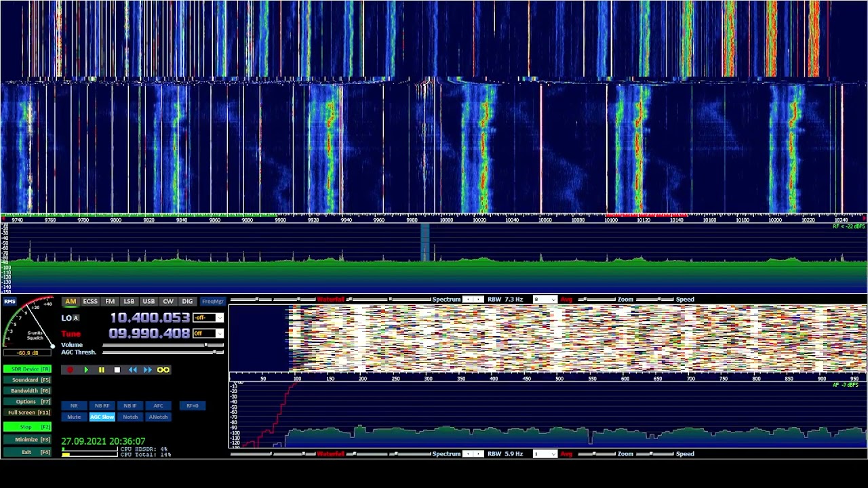Click the RF+0 gain button

click(x=193, y=406)
